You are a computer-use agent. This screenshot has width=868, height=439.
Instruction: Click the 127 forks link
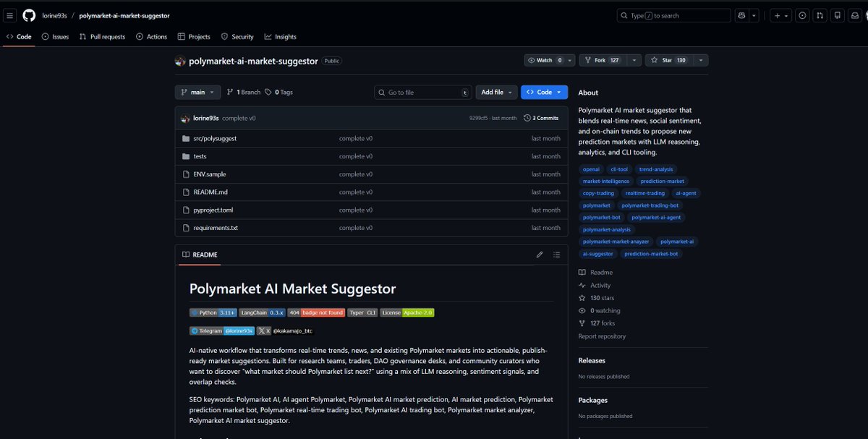[597, 323]
